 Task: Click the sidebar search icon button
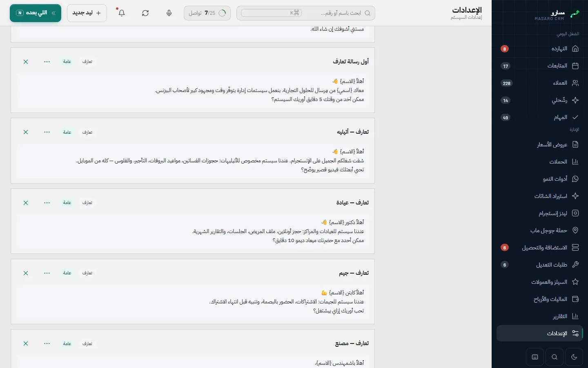tap(555, 357)
